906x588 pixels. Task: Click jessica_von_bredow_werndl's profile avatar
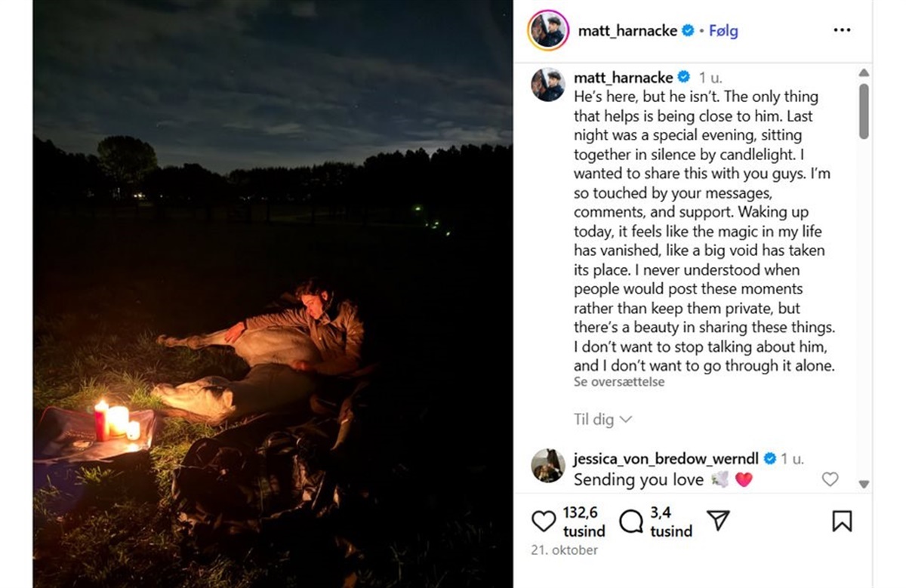click(x=548, y=466)
